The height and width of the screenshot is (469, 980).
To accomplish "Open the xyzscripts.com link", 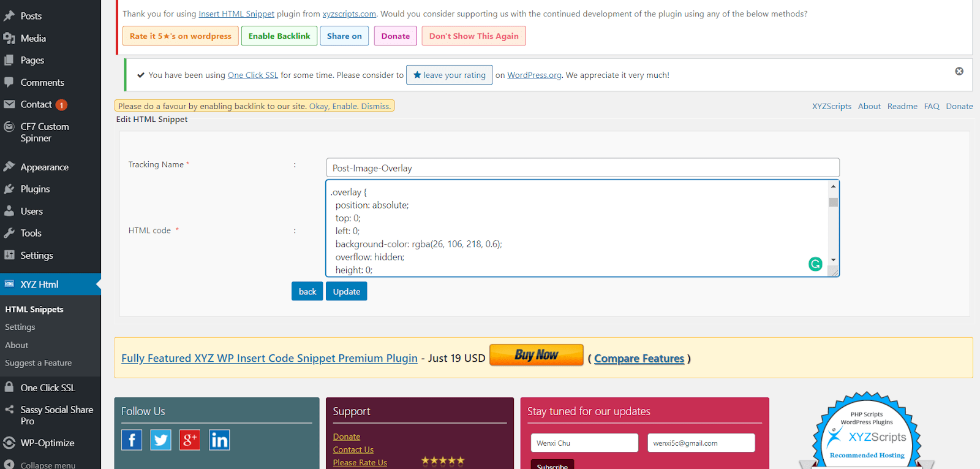I will 349,13.
